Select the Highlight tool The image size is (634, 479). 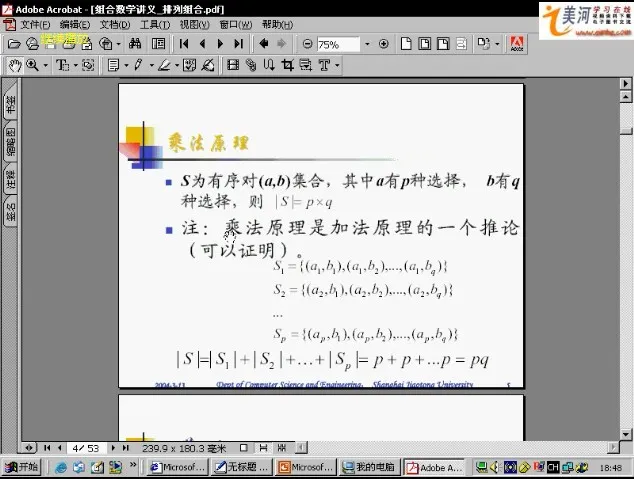coord(164,65)
